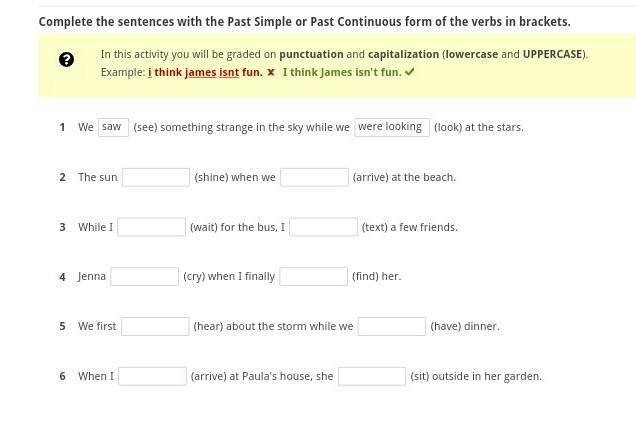The height and width of the screenshot is (438, 636).
Task: Click the green check mark icon
Action: [x=410, y=73]
